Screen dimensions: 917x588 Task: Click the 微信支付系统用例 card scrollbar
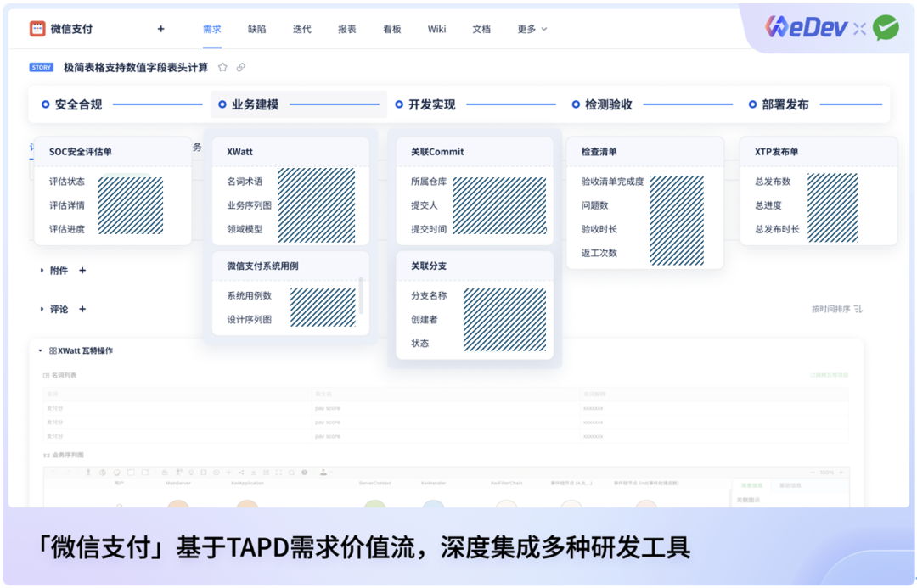click(x=361, y=295)
